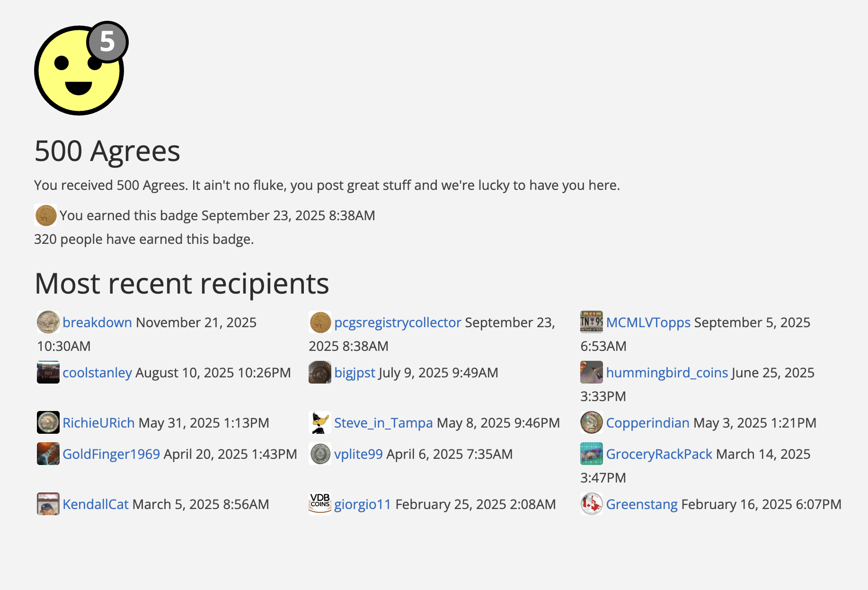Open the breakdown profile link
Screen dimensions: 868x590
(97, 322)
